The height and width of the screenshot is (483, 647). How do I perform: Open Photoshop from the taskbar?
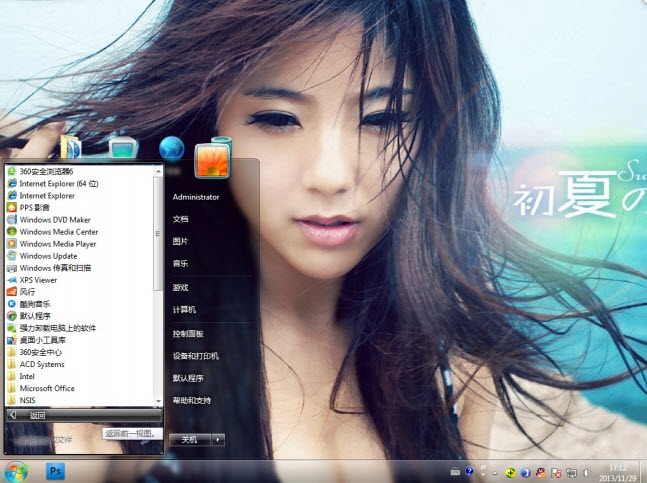coord(55,471)
